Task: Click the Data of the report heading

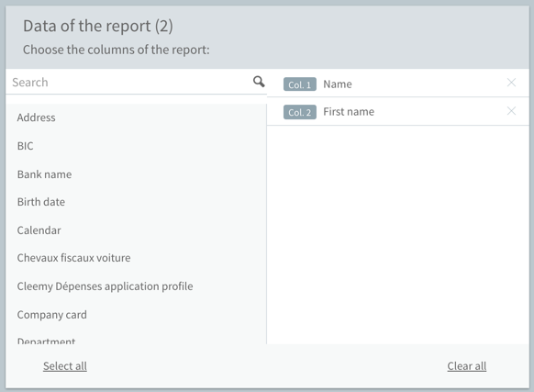Action: (x=98, y=26)
